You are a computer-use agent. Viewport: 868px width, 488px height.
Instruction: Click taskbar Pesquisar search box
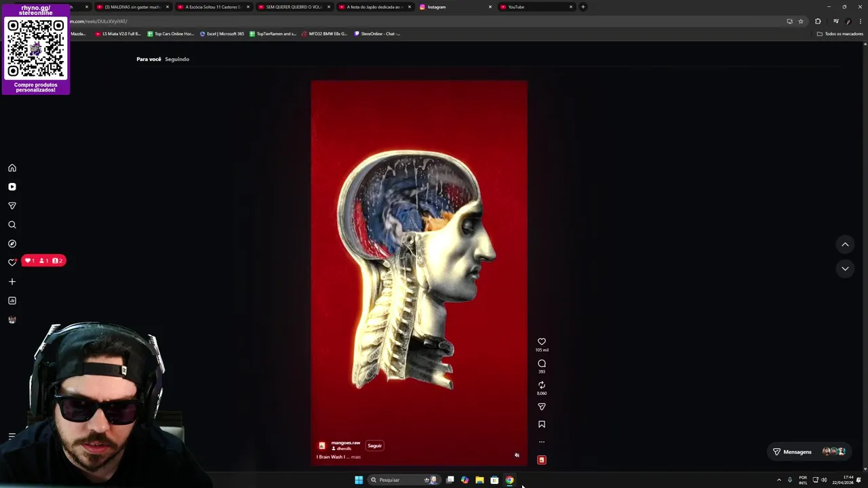click(404, 481)
